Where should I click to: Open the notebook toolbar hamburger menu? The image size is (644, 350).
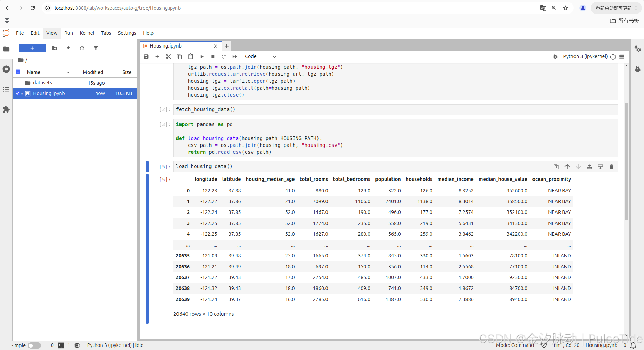[622, 57]
